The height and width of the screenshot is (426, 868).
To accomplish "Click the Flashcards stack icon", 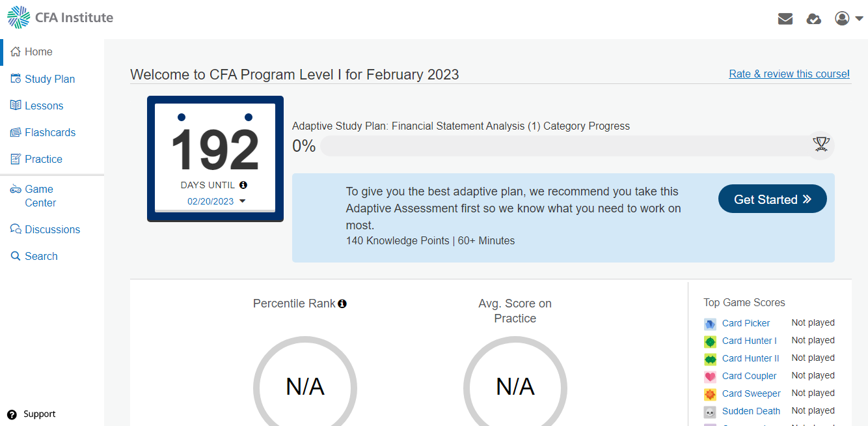I will tap(16, 132).
